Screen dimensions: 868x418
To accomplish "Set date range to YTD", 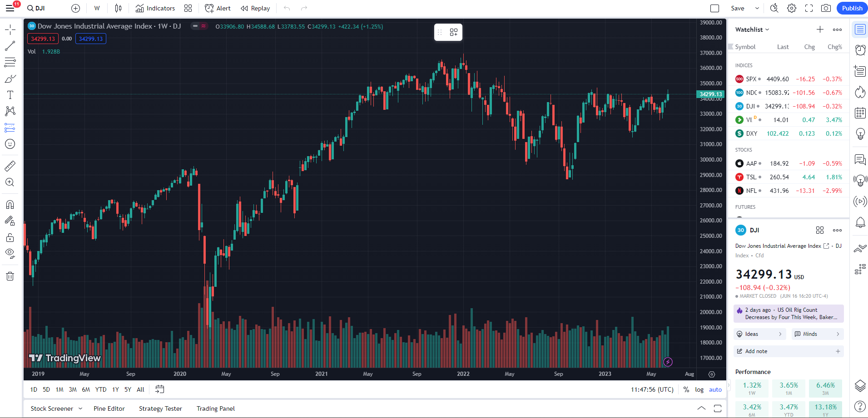I will coord(101,389).
